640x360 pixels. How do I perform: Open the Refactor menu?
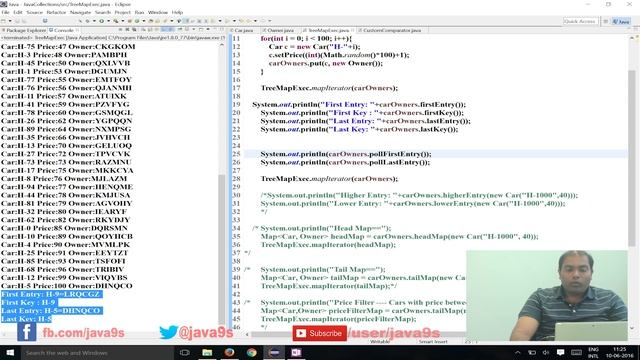pos(56,12)
